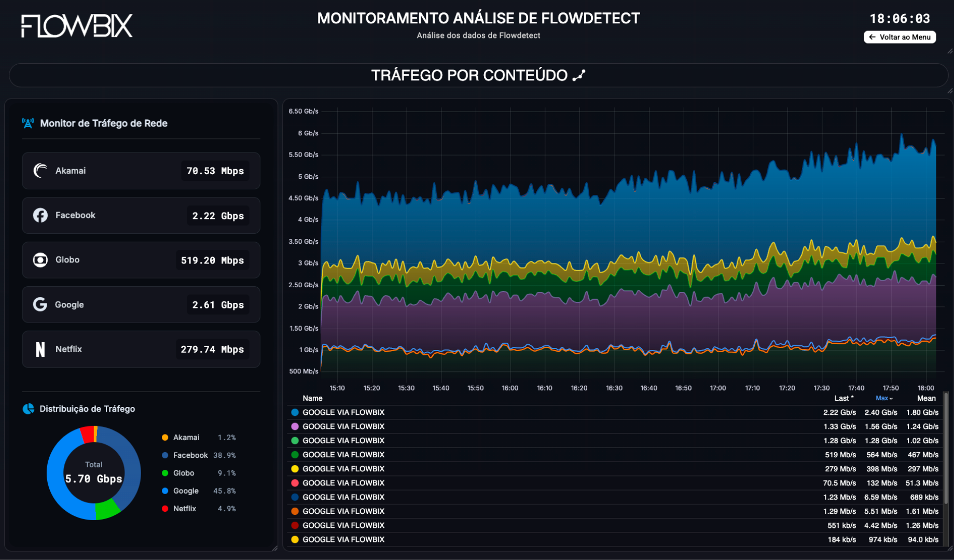The width and height of the screenshot is (954, 560).
Task: Click the MONITORAMENTO ANÁLISE DE FLOWDETECT header
Action: [478, 18]
